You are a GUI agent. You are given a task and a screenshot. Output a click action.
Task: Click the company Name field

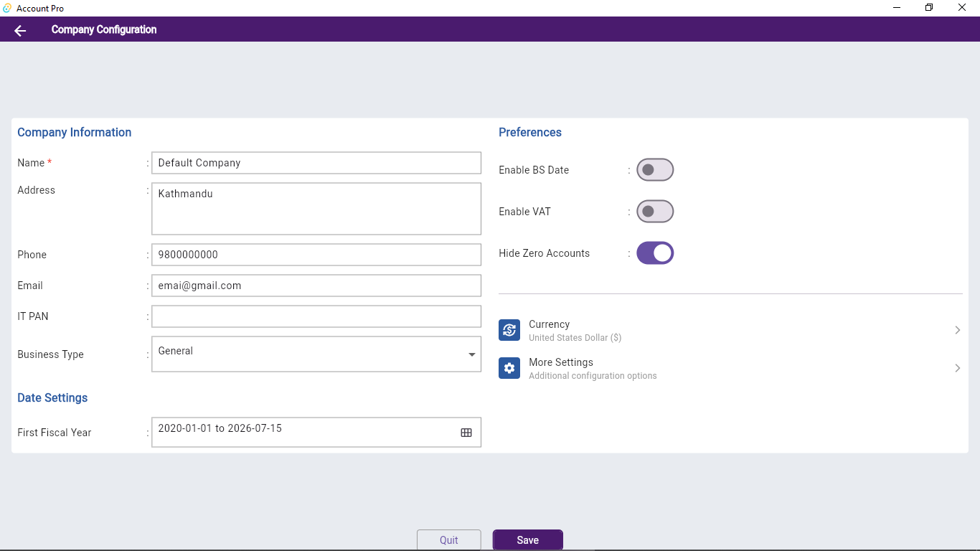pos(316,163)
